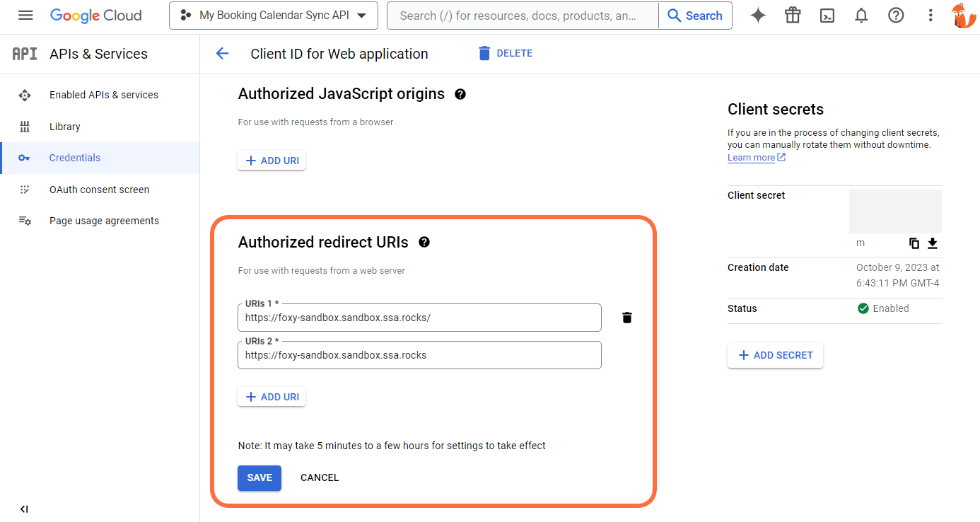Image resolution: width=980 pixels, height=522 pixels.
Task: Click inside the URIs 2 input field
Action: coord(419,354)
